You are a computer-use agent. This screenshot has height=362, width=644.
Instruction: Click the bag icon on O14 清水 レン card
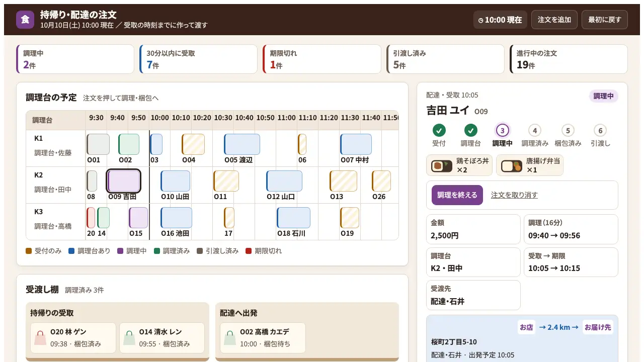tap(129, 338)
